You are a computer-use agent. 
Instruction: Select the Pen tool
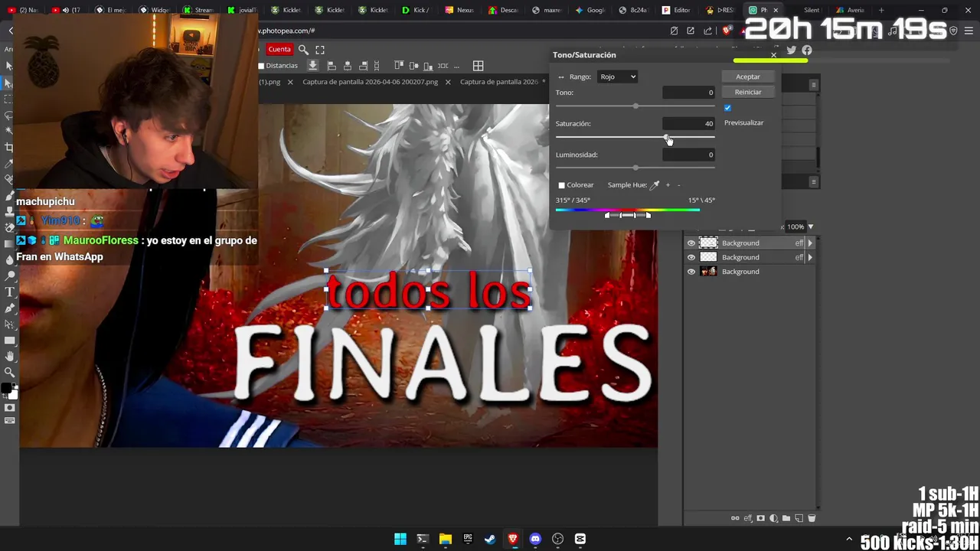point(10,308)
